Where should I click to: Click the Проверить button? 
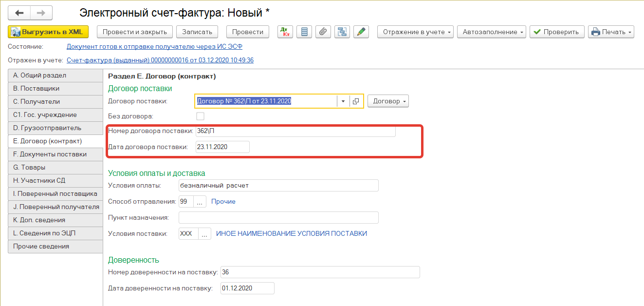(x=556, y=32)
